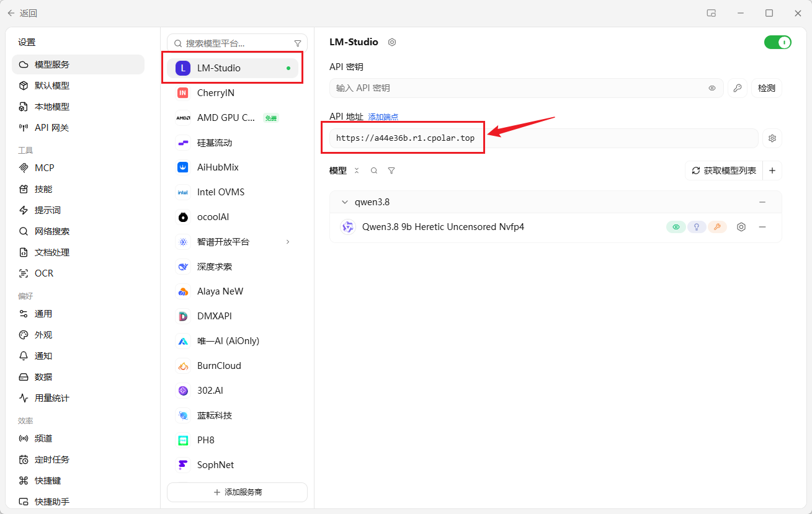Screen dimensions: 812x514
Task: Go to 文档处理 settings
Action: pyautogui.click(x=78, y=252)
